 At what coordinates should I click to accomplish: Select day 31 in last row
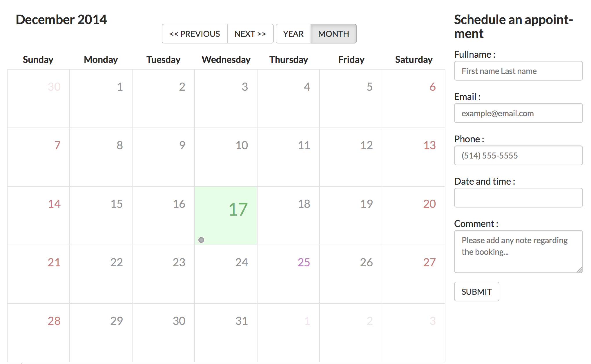226,333
